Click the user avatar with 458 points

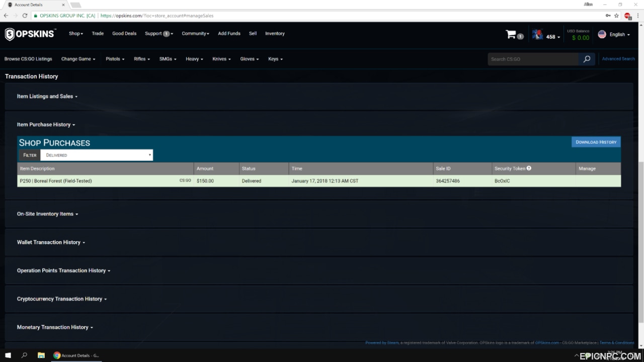pyautogui.click(x=537, y=35)
